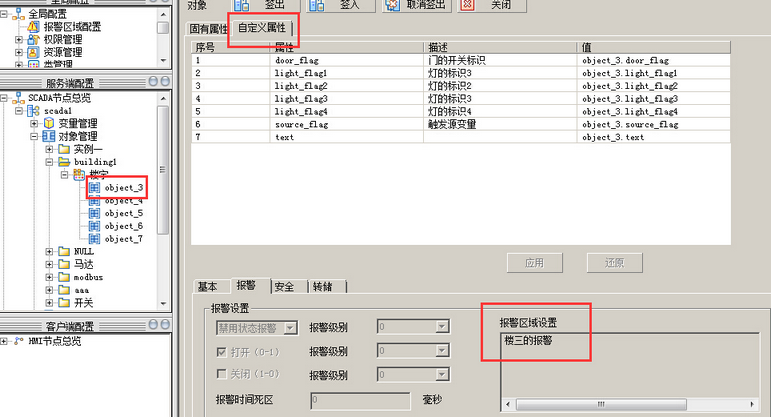771x417 pixels.
Task: Click the 值 column header
Action: (x=653, y=47)
